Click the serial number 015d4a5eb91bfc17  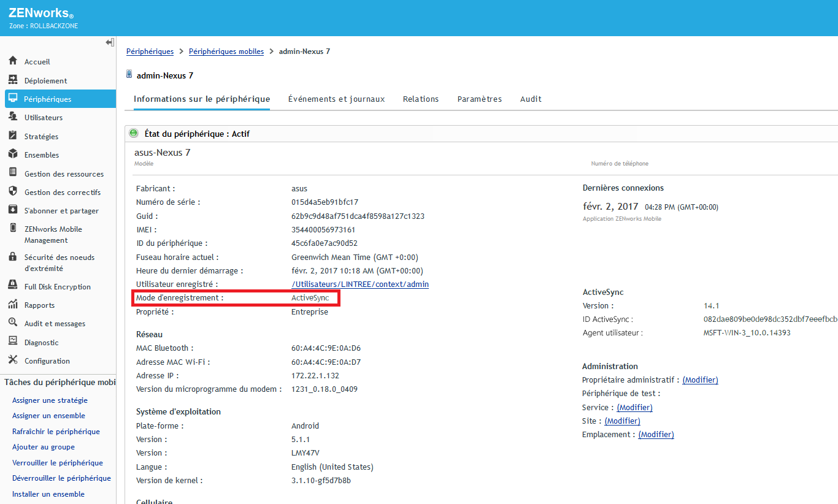325,202
